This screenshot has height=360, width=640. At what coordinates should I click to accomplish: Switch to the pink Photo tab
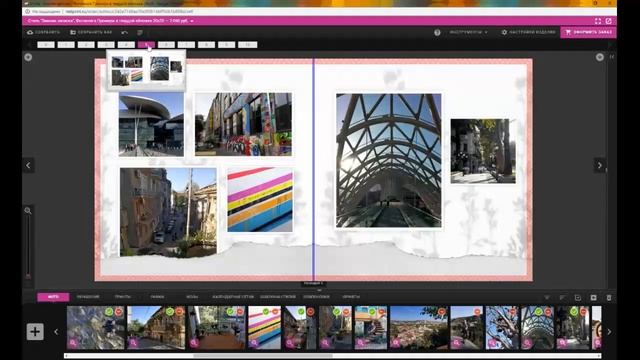tap(53, 297)
